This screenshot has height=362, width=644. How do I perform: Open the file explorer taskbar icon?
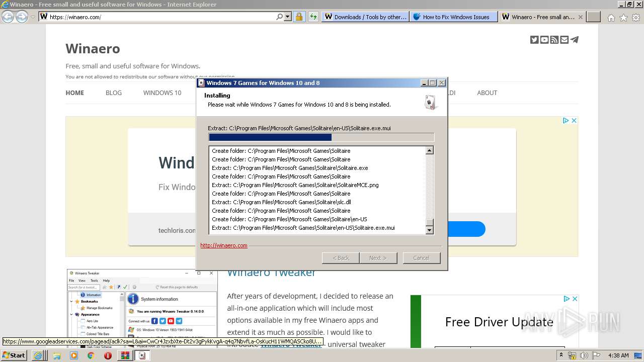(57, 355)
